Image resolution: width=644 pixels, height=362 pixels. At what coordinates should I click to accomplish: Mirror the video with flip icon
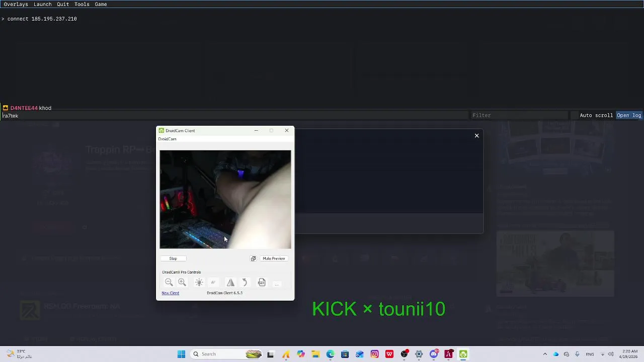tap(230, 283)
